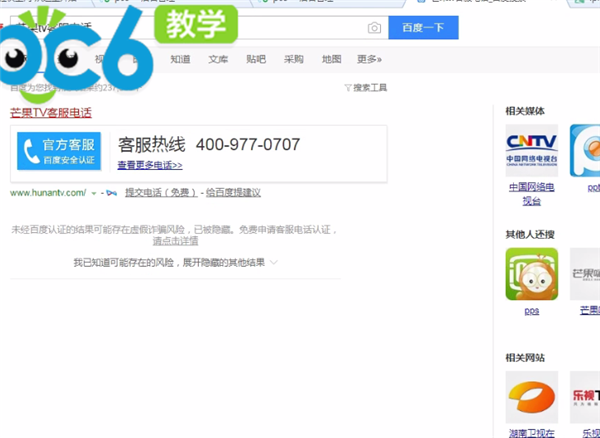Click 查看更多电话>> link
Screen dimensions: 600x438
point(150,165)
